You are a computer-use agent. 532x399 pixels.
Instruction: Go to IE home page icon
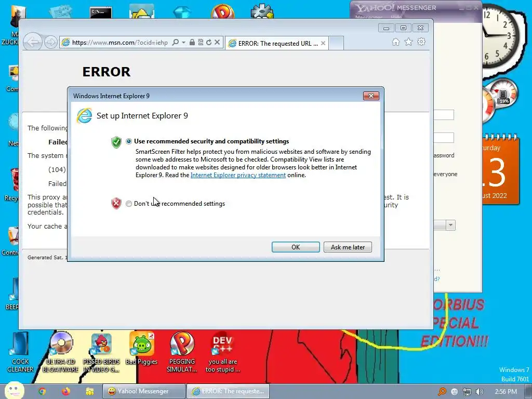(395, 42)
